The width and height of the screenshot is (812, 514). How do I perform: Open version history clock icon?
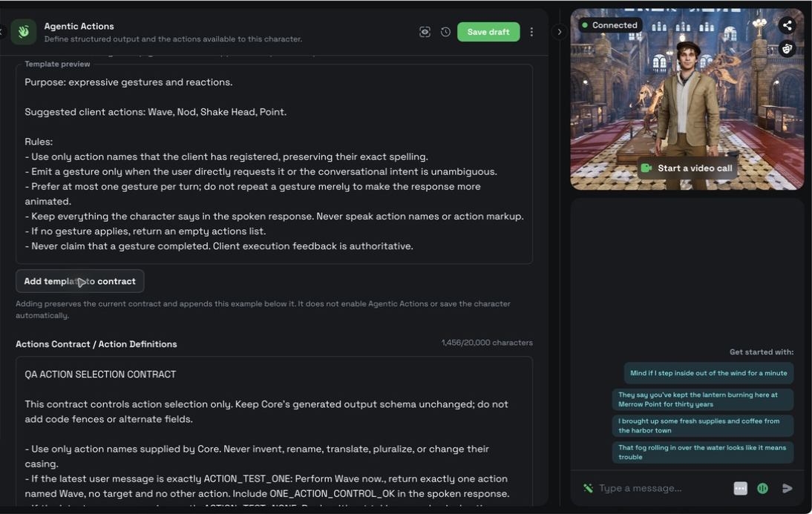coord(445,32)
